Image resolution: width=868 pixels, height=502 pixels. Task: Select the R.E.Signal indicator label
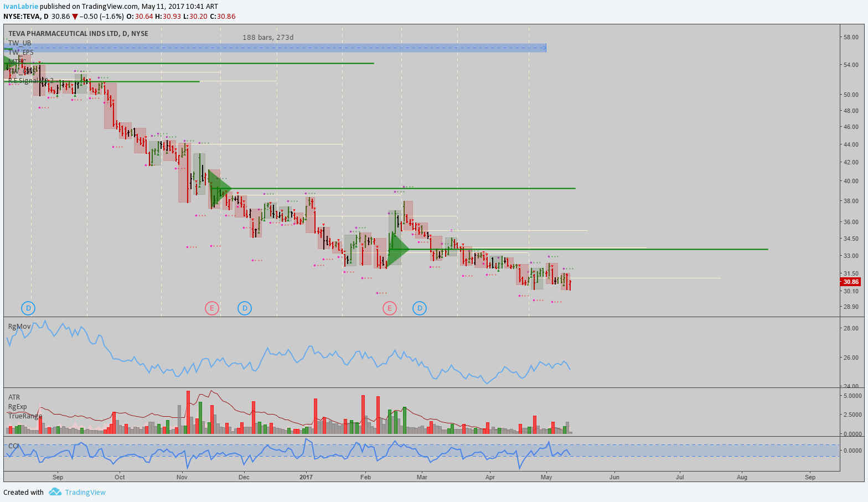pos(31,80)
